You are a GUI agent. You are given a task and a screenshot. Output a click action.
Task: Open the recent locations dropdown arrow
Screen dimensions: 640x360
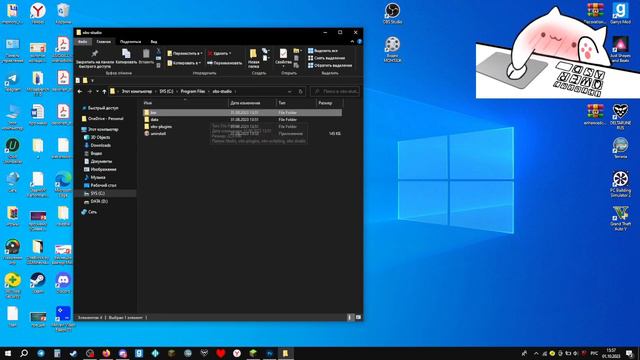point(97,91)
